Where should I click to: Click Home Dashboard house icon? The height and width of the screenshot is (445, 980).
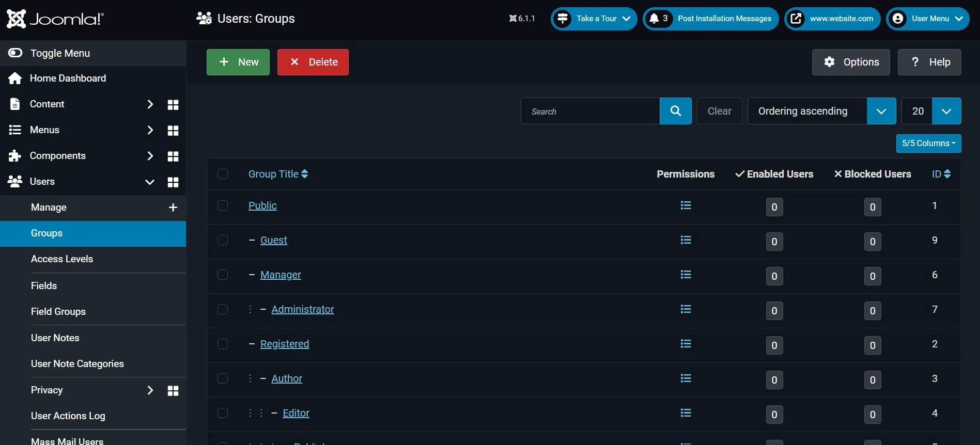pos(15,78)
